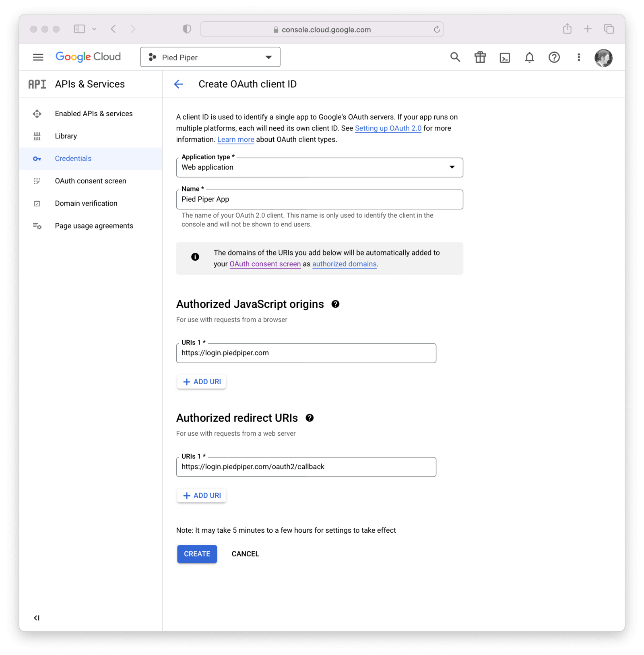Collapse the sidebar with the bottom-left arrow
644x655 pixels.
pos(37,618)
